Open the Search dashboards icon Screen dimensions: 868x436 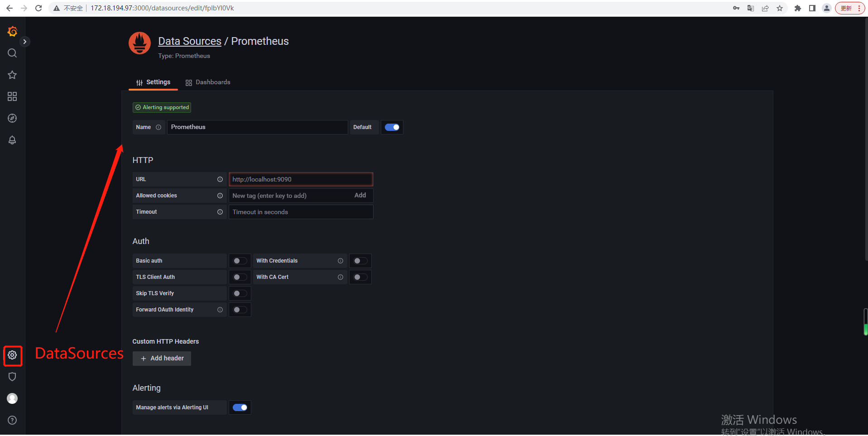tap(12, 53)
